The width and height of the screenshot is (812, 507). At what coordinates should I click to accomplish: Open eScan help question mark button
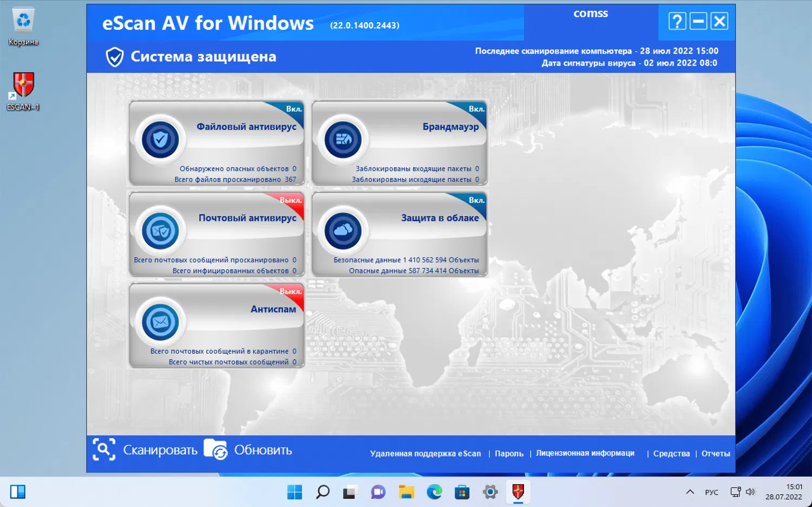[677, 21]
